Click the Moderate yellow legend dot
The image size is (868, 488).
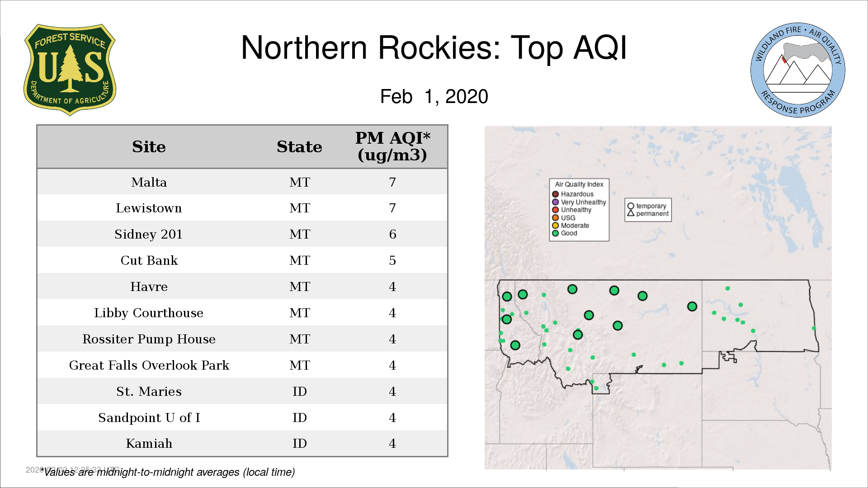pos(556,225)
